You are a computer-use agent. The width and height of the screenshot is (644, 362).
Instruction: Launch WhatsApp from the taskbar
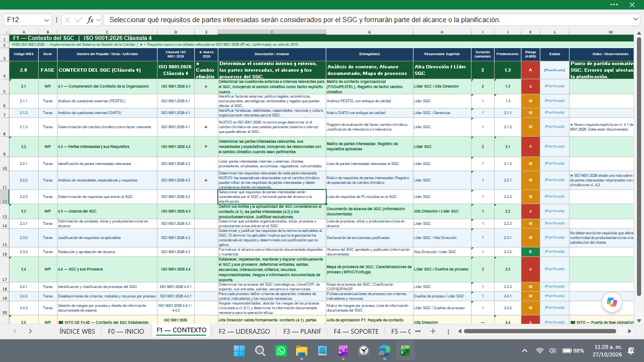(281, 351)
